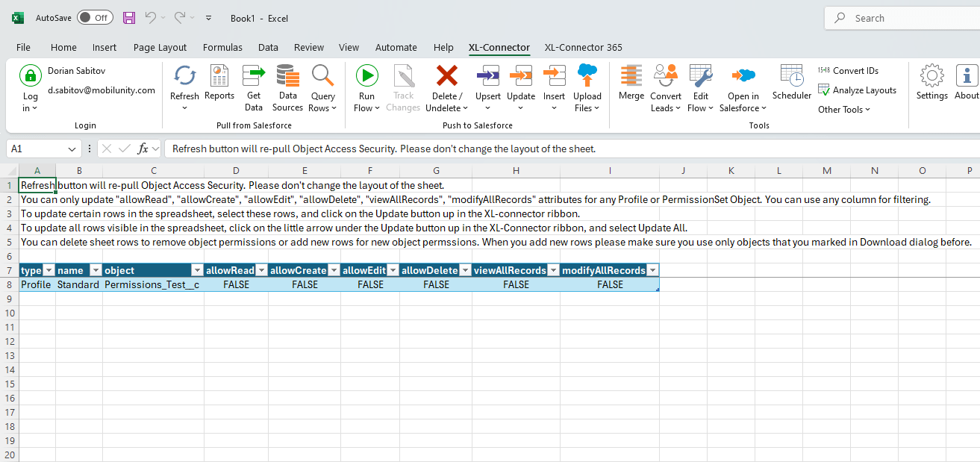
Task: Click Analyze Layouts
Action: pos(857,90)
